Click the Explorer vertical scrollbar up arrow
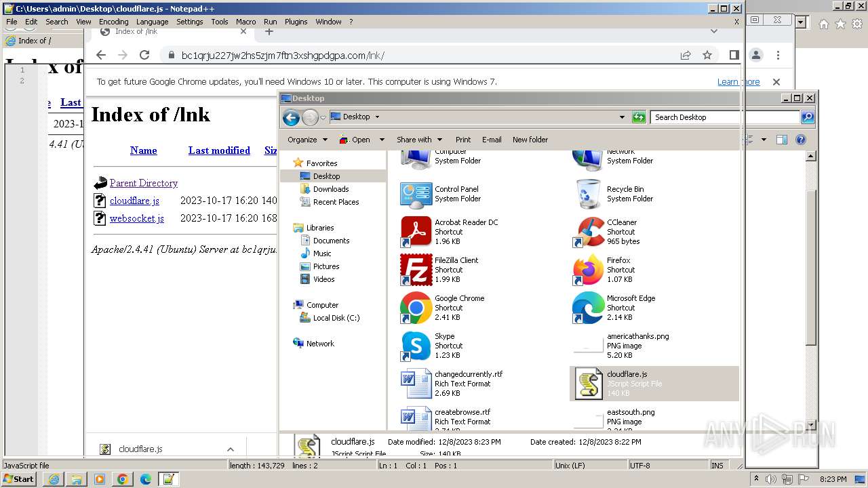Image resolution: width=868 pixels, height=488 pixels. (x=810, y=157)
